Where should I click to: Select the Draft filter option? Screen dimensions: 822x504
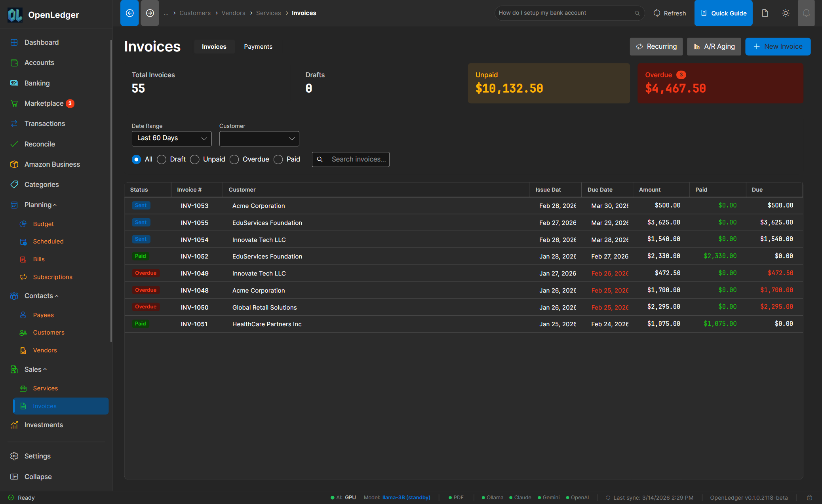click(x=161, y=159)
